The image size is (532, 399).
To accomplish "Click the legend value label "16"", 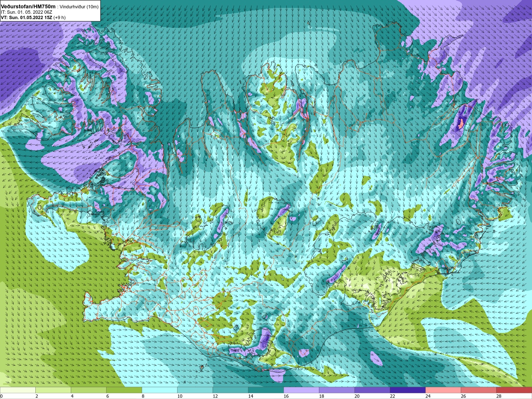I will tap(286, 396).
